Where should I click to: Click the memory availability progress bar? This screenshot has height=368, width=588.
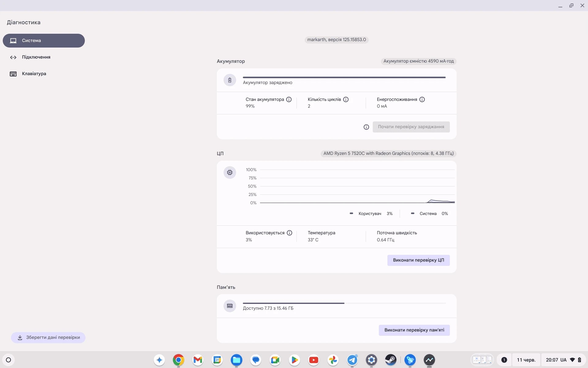pos(343,303)
